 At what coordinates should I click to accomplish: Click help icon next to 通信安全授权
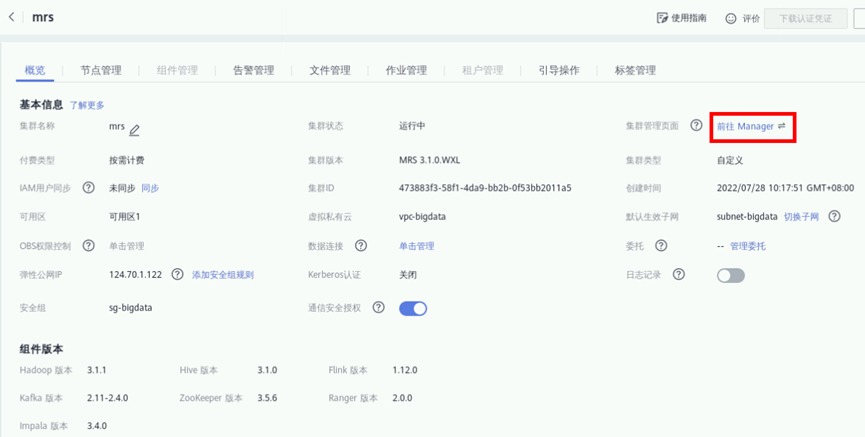379,308
